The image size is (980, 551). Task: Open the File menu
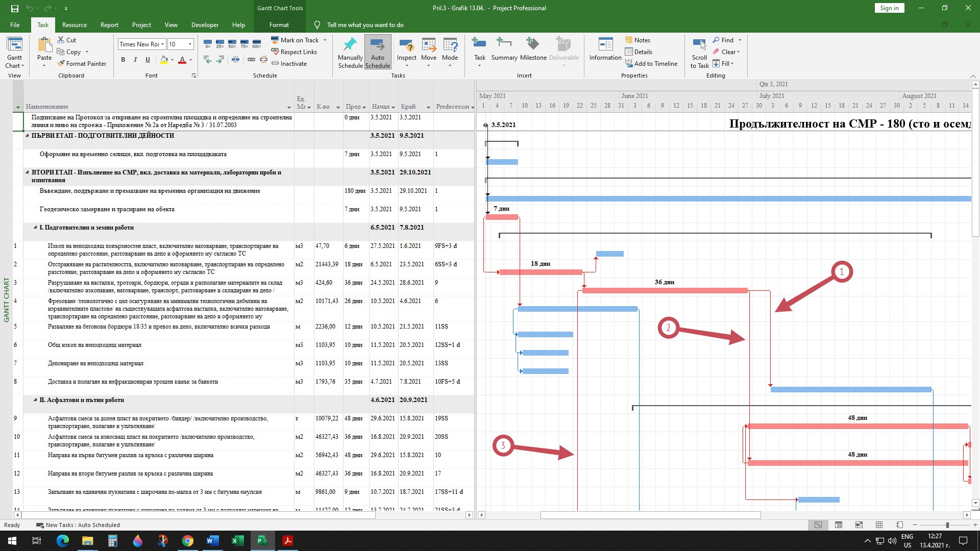[15, 25]
